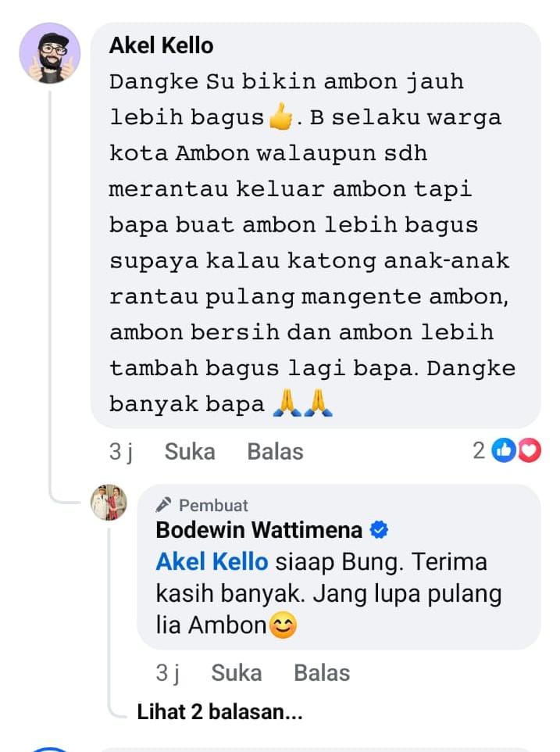This screenshot has height=752, width=560.
Task: Click the blue thumbs-up reaction icon
Action: [x=504, y=450]
